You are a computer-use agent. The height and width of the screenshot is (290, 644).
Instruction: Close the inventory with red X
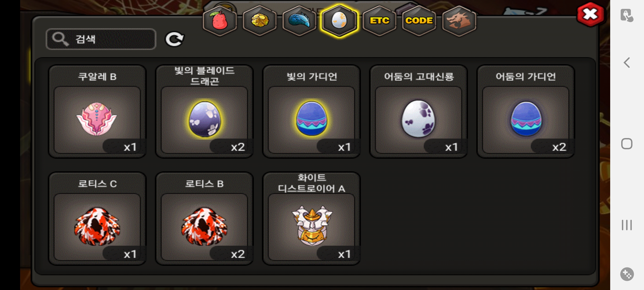(591, 15)
